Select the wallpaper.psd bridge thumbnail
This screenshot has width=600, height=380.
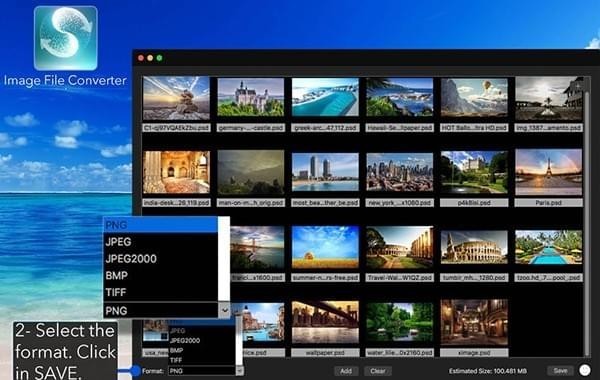click(325, 322)
